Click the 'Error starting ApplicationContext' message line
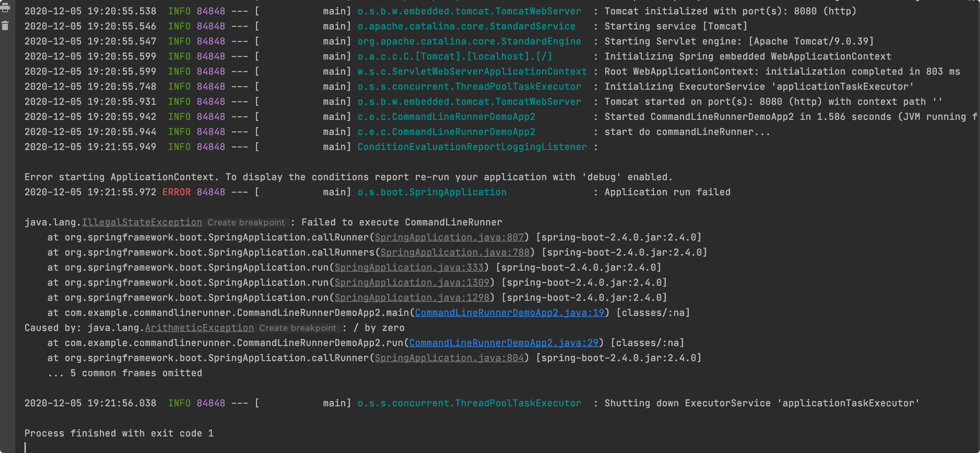The image size is (980, 453). pos(348,177)
